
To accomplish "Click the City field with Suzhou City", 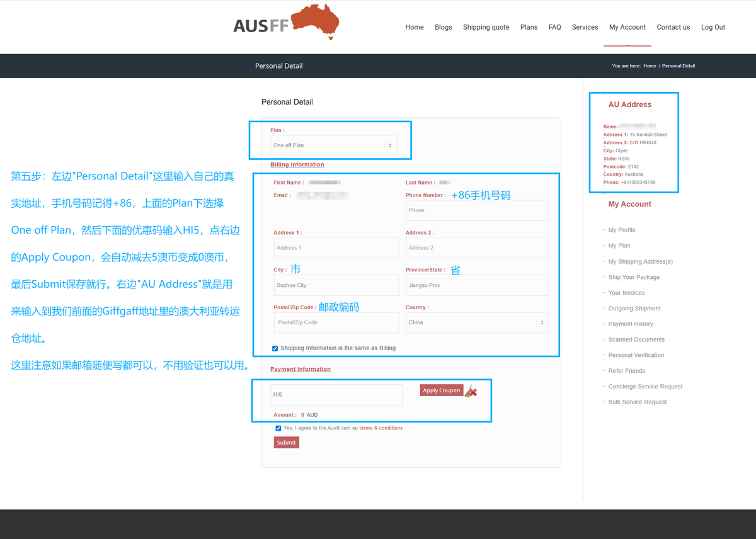I will point(336,285).
